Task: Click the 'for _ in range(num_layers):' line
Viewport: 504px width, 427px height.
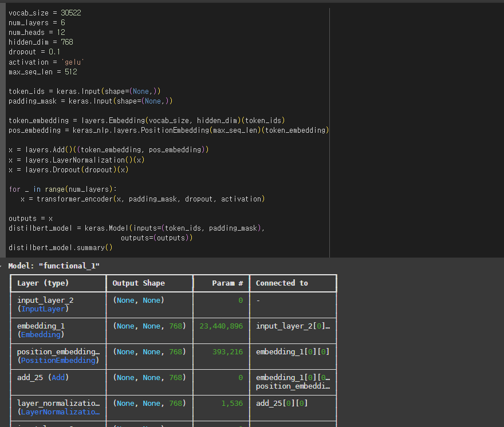Action: tap(63, 189)
